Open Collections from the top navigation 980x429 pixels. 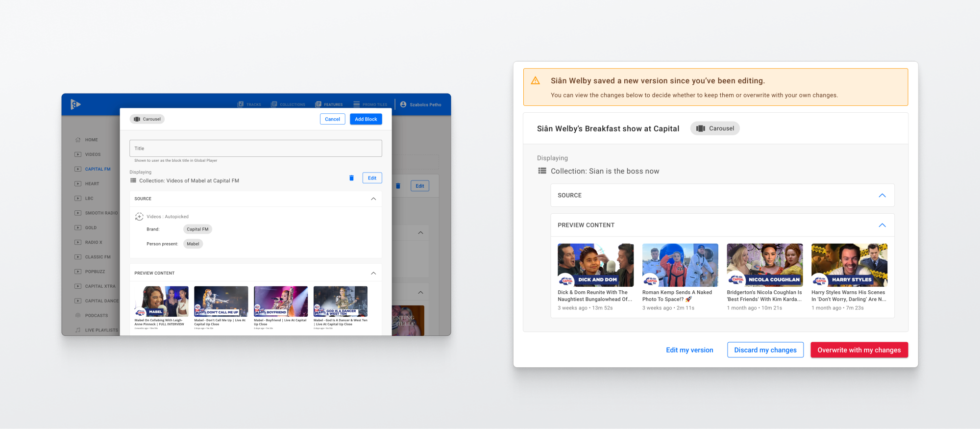[288, 104]
